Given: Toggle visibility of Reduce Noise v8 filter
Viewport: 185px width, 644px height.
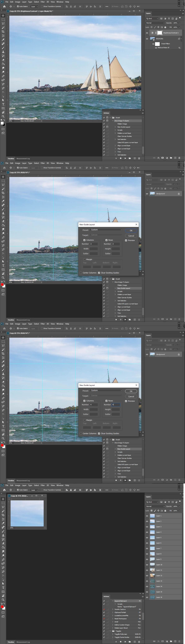Looking at the screenshot, I should (x=156, y=48).
